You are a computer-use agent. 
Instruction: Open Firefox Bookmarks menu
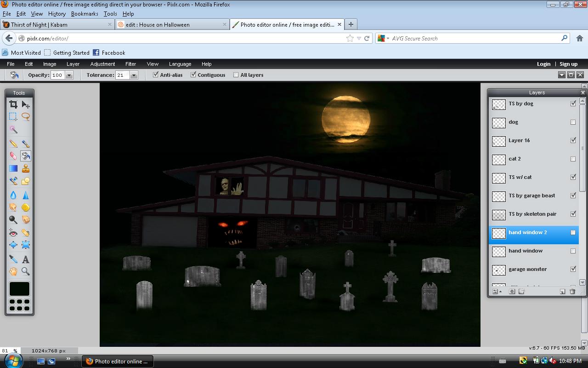tap(85, 14)
